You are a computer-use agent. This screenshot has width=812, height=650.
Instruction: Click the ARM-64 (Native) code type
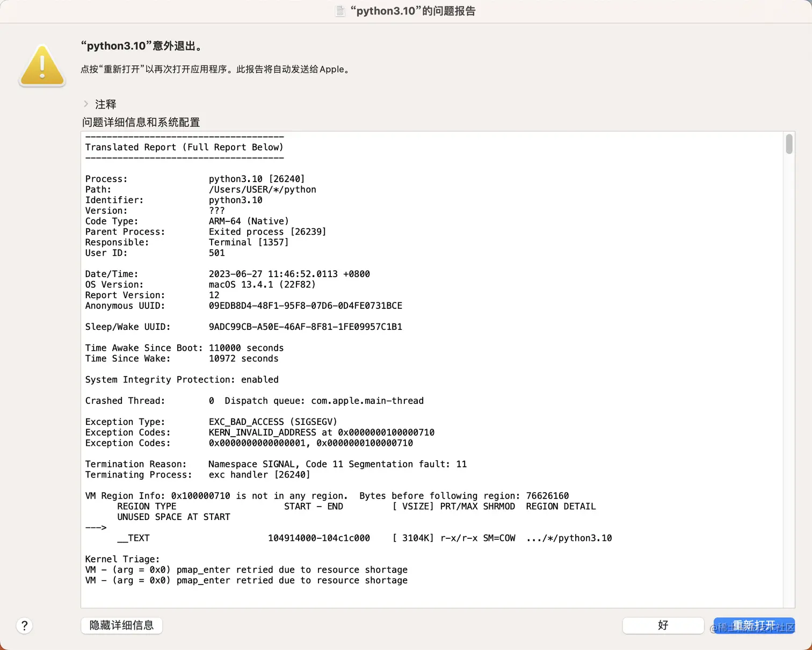pyautogui.click(x=249, y=221)
